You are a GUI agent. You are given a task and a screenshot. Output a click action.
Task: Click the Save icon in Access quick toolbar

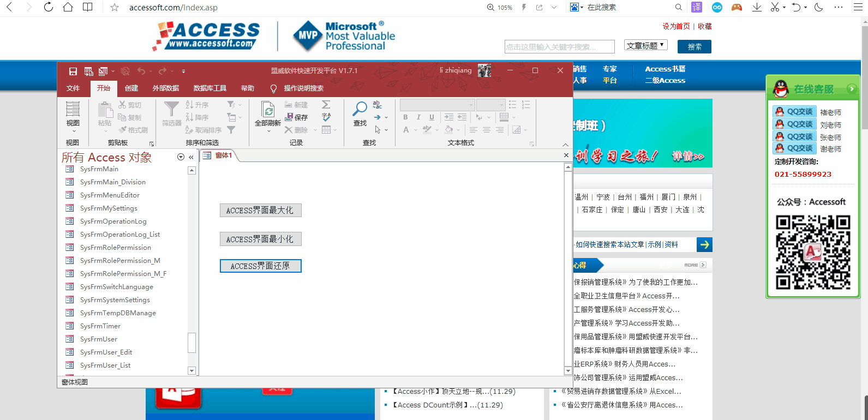pos(73,71)
